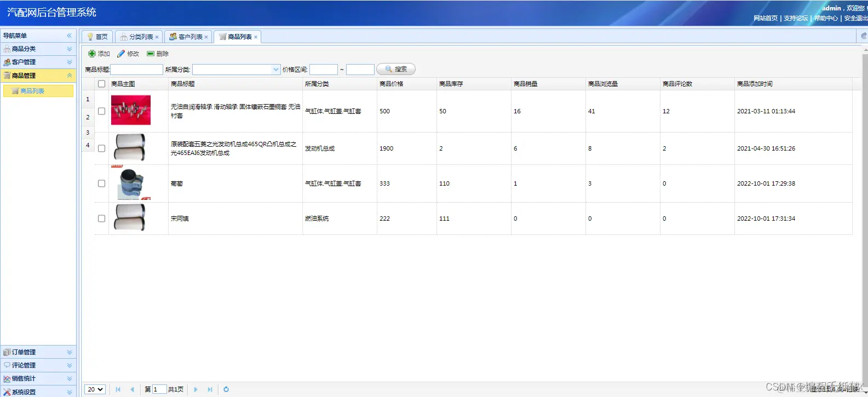868x397 pixels.
Task: Go to previous page pagination icon
Action: pyautogui.click(x=132, y=389)
